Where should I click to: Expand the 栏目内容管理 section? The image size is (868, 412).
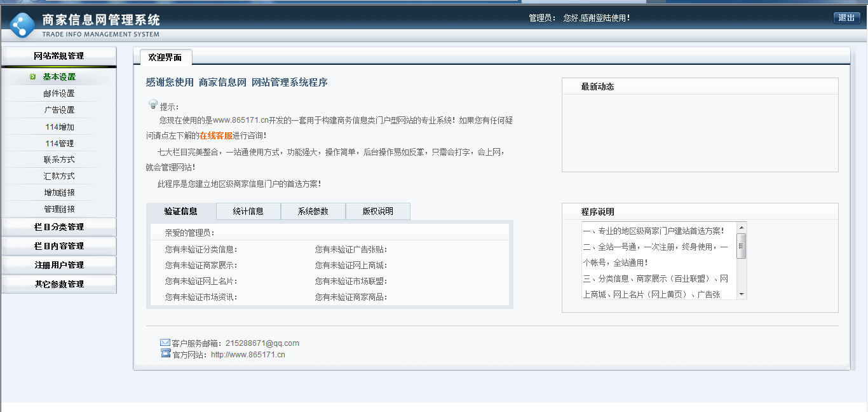(59, 245)
